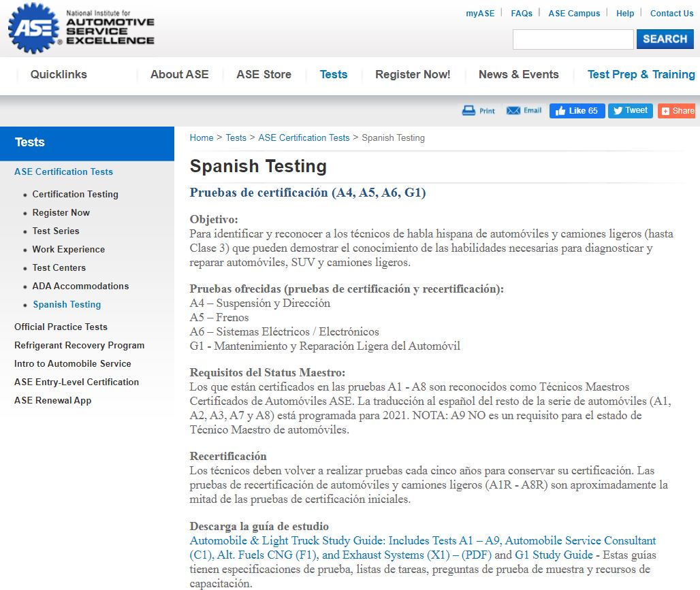Open the Test Prep & Training menu

641,75
